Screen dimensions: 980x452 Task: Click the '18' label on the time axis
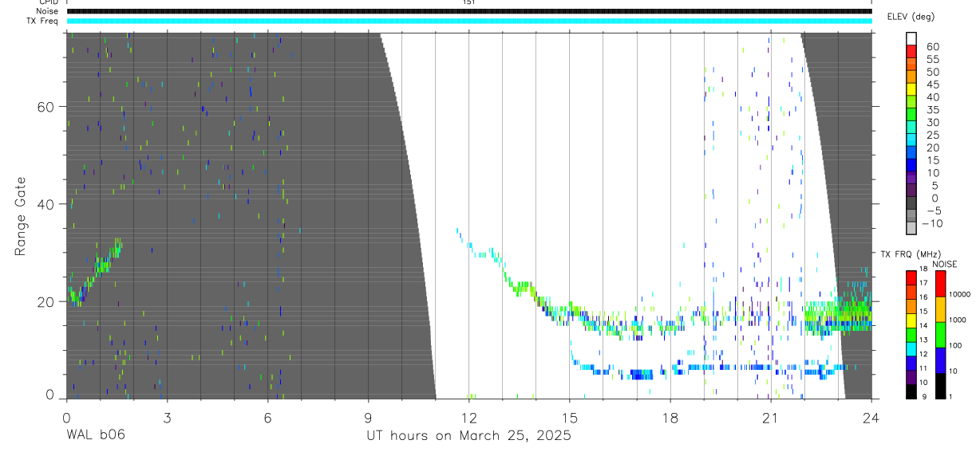(670, 417)
